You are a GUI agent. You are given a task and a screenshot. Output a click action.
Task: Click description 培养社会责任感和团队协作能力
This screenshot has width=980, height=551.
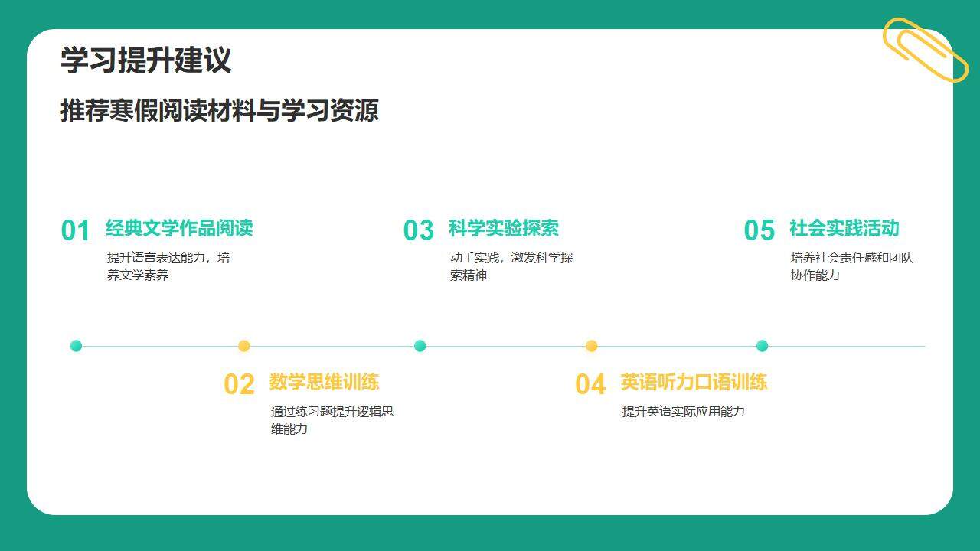pyautogui.click(x=852, y=266)
